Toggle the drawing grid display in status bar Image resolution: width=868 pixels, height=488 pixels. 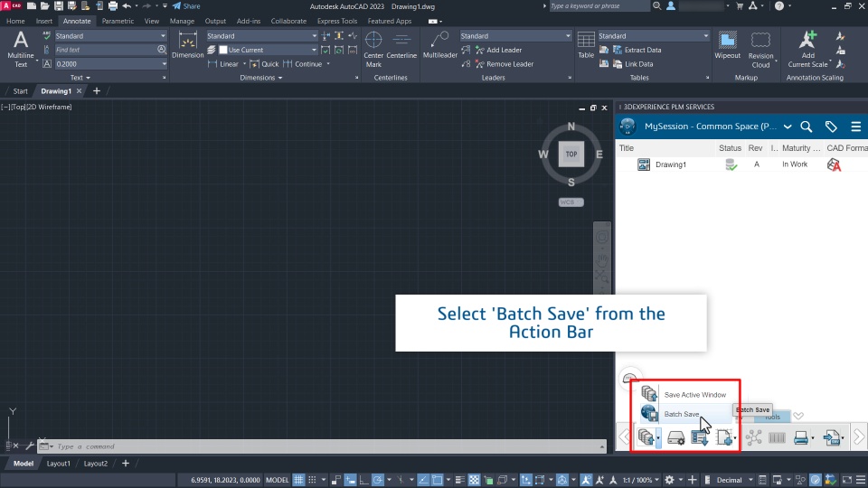point(298,480)
